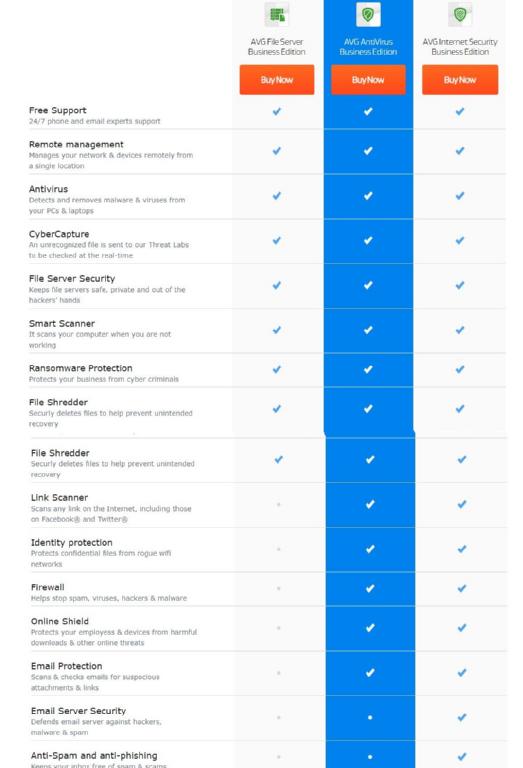This screenshot has width=523, height=768.
Task: Click the AVG Internet Security shield icon
Action: [460, 14]
